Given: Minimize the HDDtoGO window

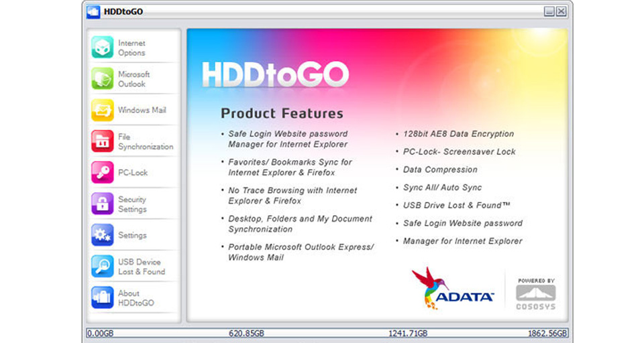Looking at the screenshot, I should coord(549,11).
